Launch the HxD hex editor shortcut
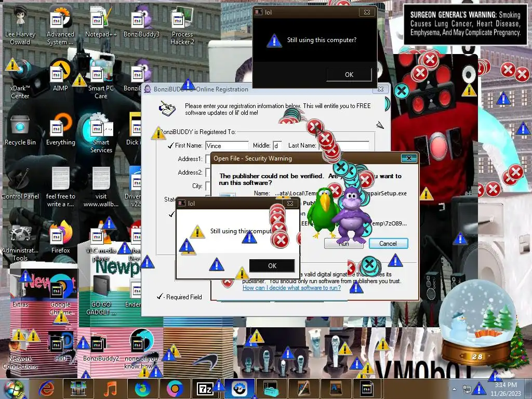Screen dimensions: 532x399 [x=60, y=345]
